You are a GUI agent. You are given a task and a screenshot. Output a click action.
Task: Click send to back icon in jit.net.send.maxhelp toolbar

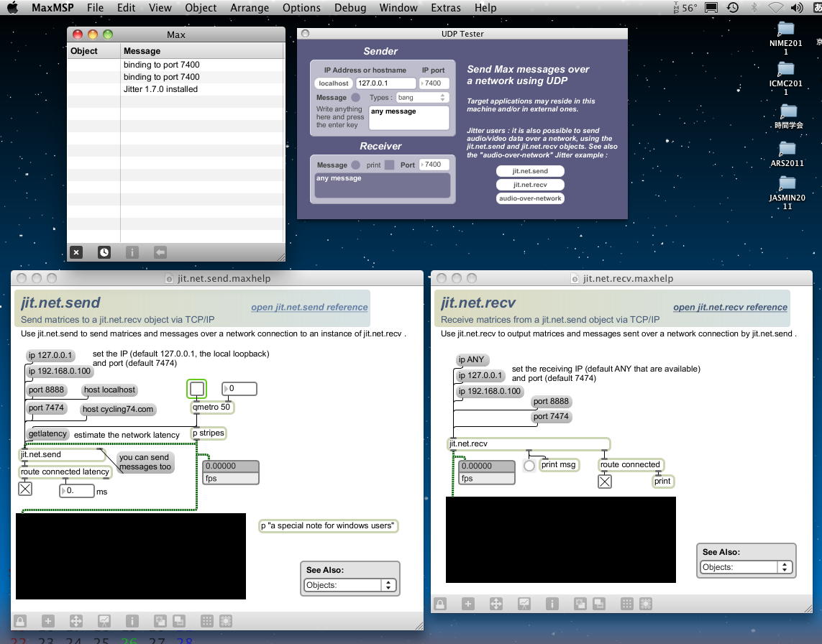tap(179, 622)
